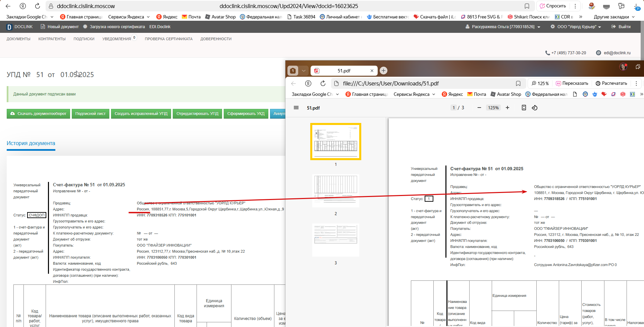Reload the 51.pdf window
This screenshot has width=644, height=327.
(323, 83)
